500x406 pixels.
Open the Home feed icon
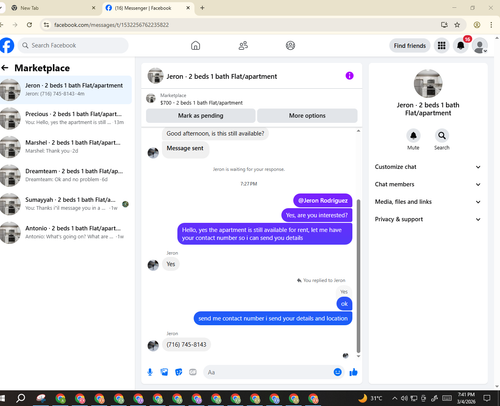(x=195, y=45)
